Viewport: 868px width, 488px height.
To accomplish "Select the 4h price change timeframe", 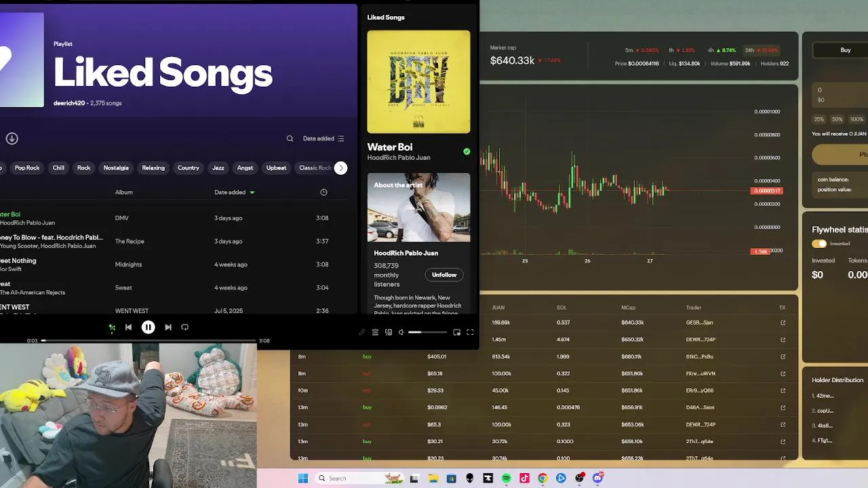I will click(722, 50).
